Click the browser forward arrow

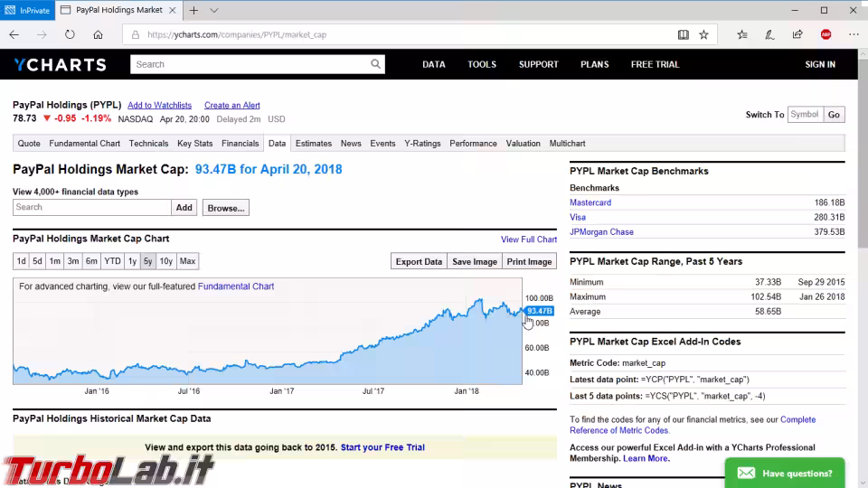point(42,34)
